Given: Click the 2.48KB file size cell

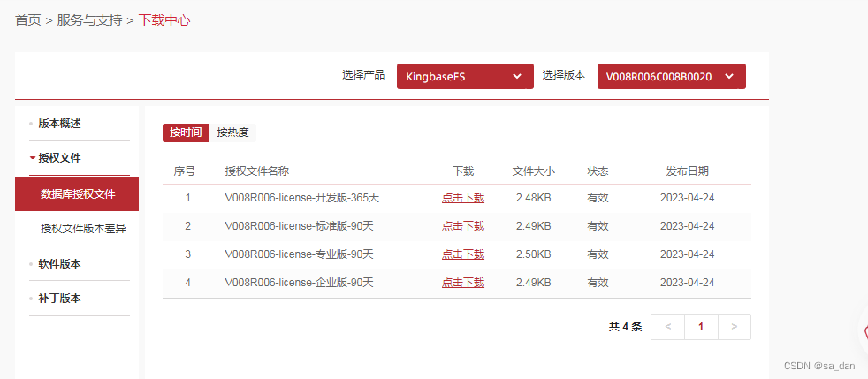Looking at the screenshot, I should pyautogui.click(x=534, y=198).
